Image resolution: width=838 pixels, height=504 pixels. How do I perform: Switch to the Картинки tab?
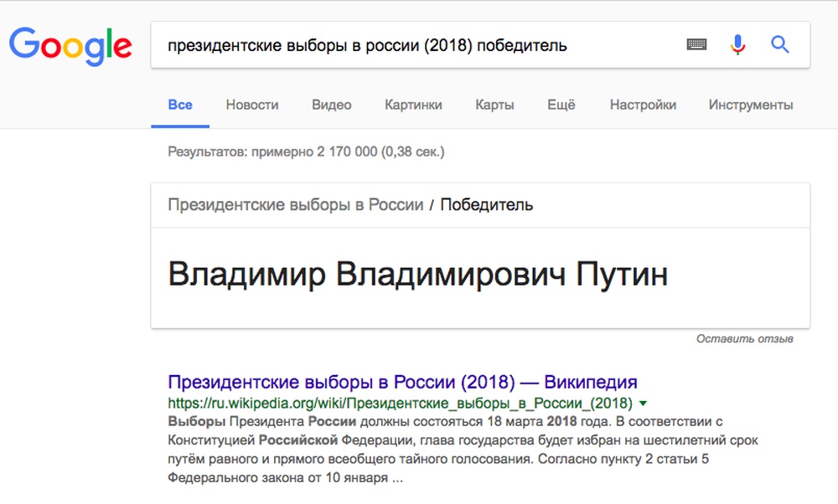coord(413,105)
